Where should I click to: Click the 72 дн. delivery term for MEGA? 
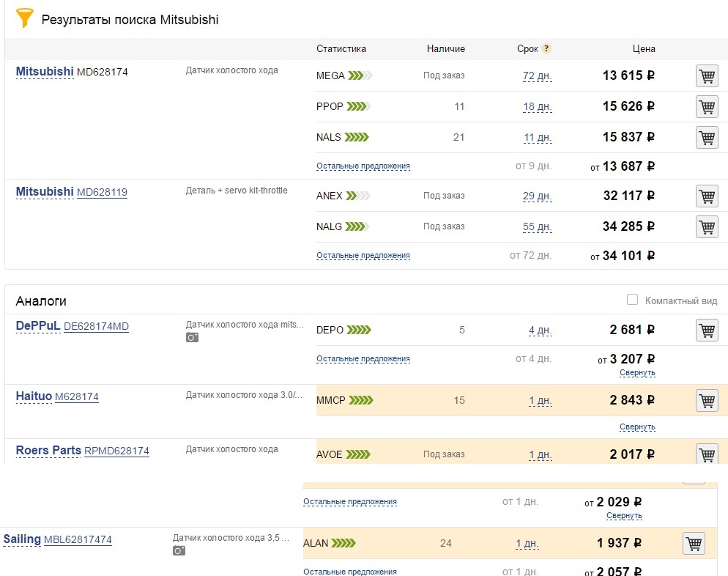coord(537,76)
